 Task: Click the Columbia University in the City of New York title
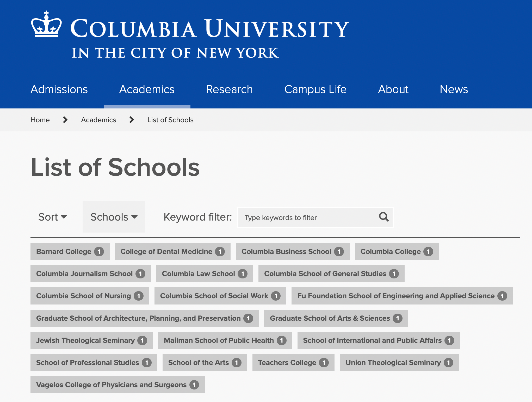click(210, 38)
